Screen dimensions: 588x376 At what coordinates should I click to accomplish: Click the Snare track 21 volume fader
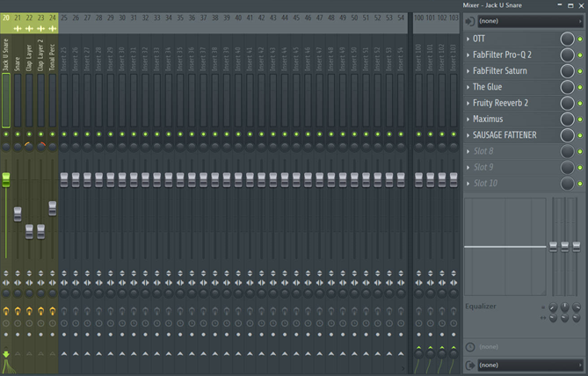pyautogui.click(x=18, y=214)
